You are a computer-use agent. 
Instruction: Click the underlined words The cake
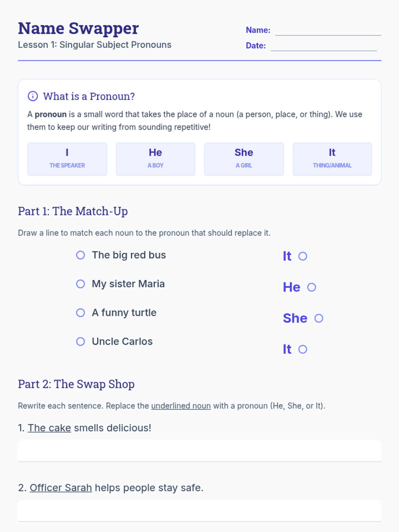point(49,428)
